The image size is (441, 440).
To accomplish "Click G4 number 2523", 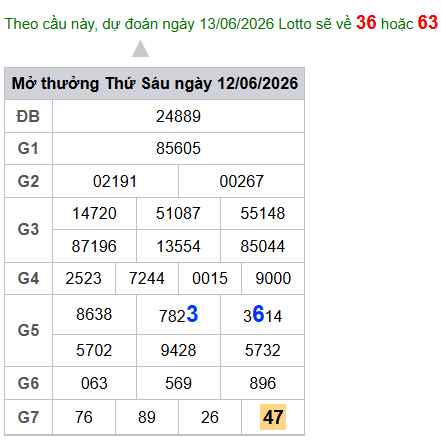I will coord(83,278).
